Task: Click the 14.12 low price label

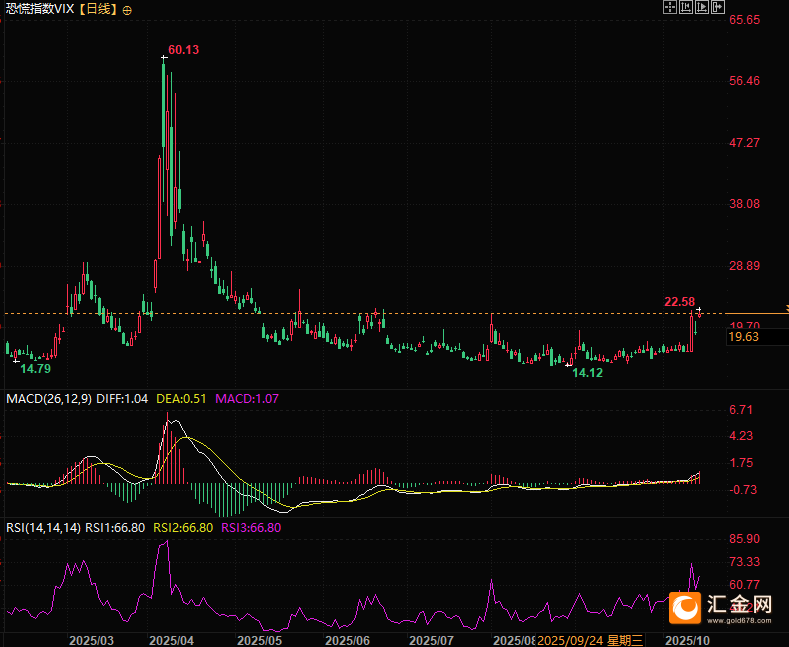Action: point(588,373)
